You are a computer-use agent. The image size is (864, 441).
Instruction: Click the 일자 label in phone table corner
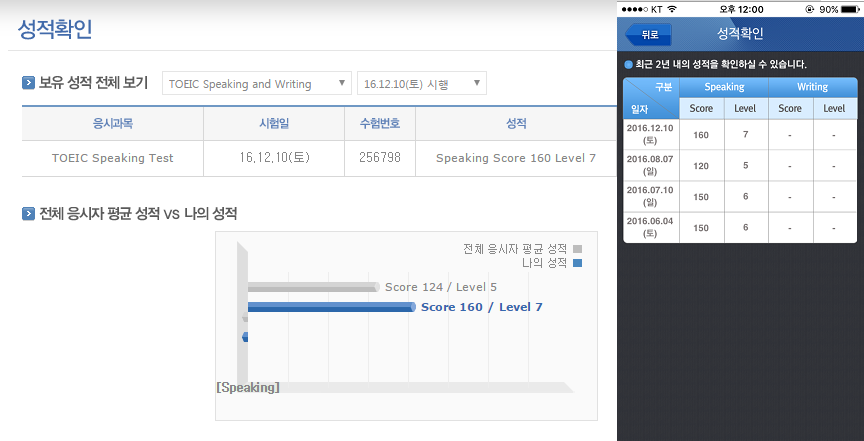click(x=639, y=110)
